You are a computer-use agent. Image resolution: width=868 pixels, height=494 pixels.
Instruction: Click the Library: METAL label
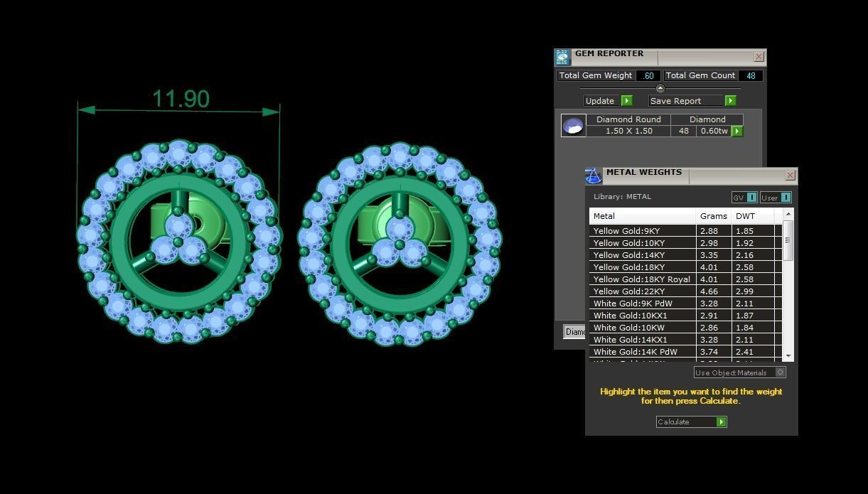click(x=622, y=197)
